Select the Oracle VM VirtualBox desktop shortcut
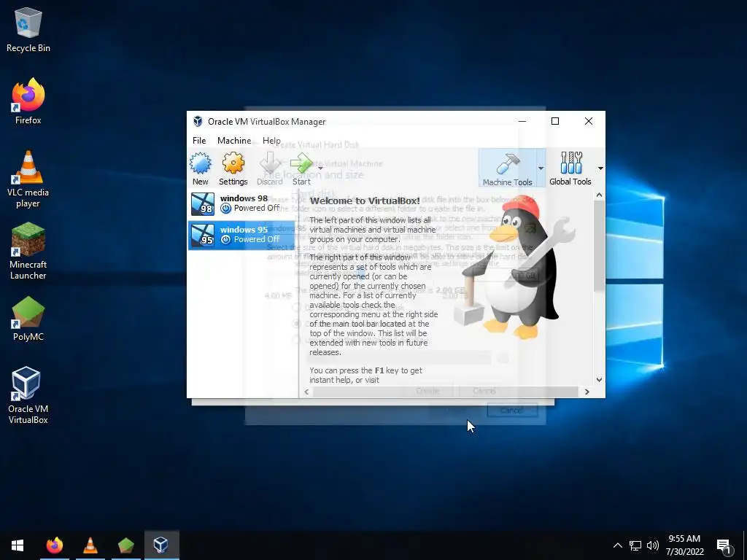The image size is (747, 560). pyautogui.click(x=28, y=395)
